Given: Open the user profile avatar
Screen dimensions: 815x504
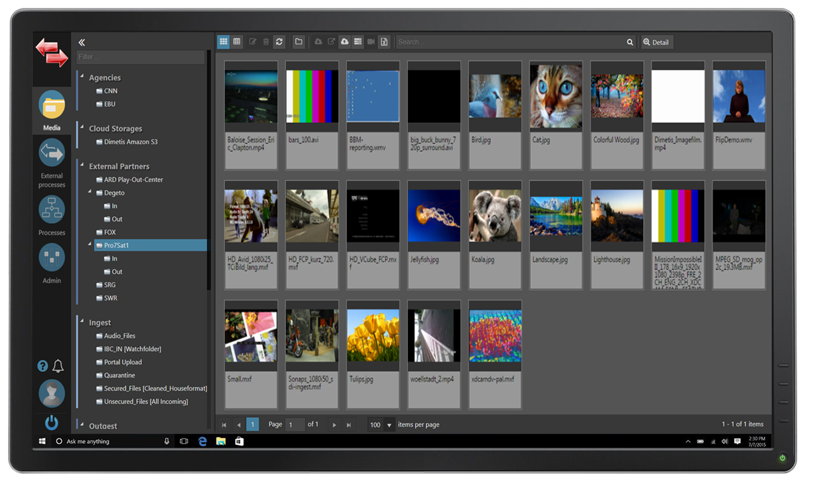Looking at the screenshot, I should coord(52,393).
